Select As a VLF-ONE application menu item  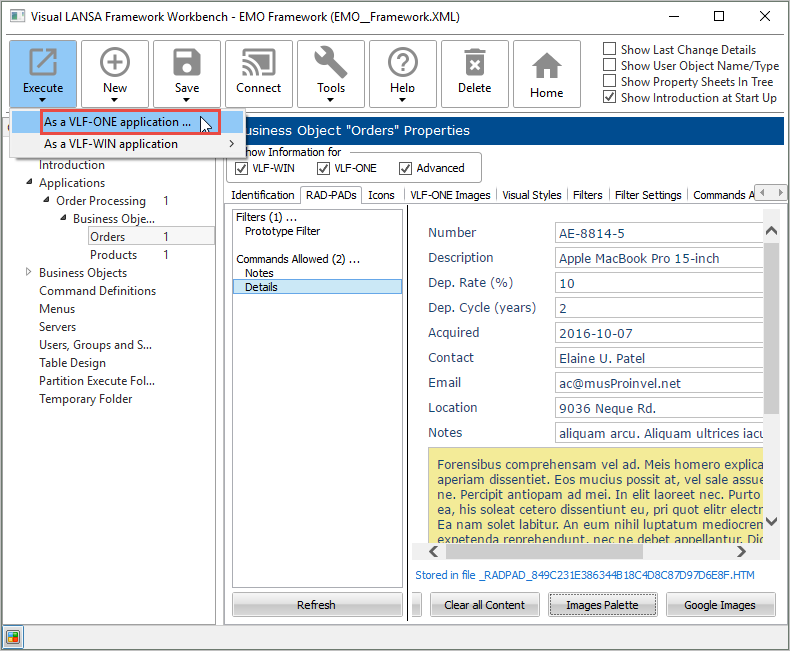click(x=117, y=122)
